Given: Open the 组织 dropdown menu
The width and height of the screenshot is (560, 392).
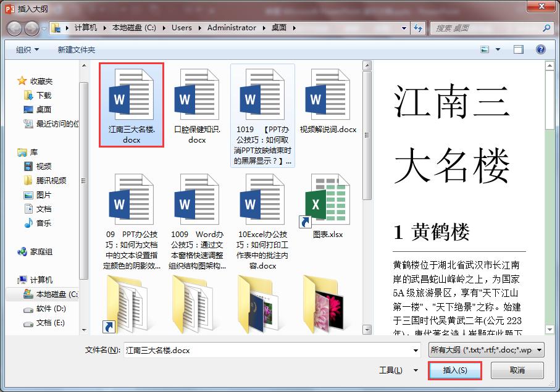Looking at the screenshot, I should (26, 49).
